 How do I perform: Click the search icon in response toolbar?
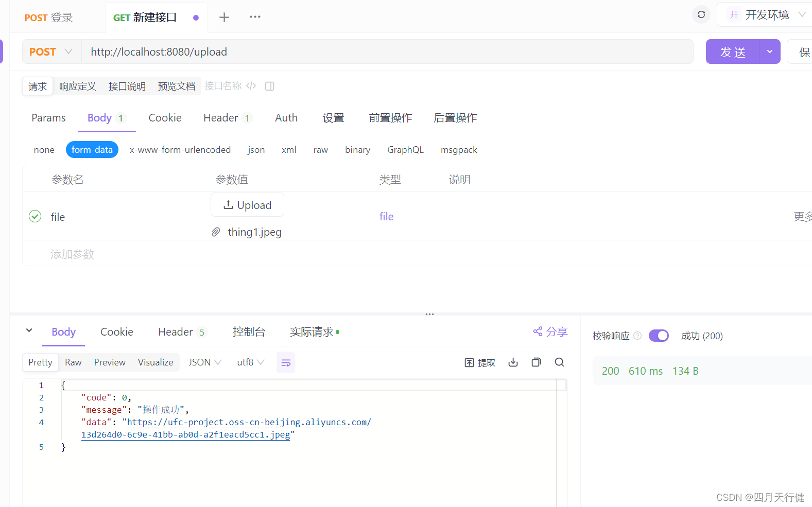(x=559, y=362)
